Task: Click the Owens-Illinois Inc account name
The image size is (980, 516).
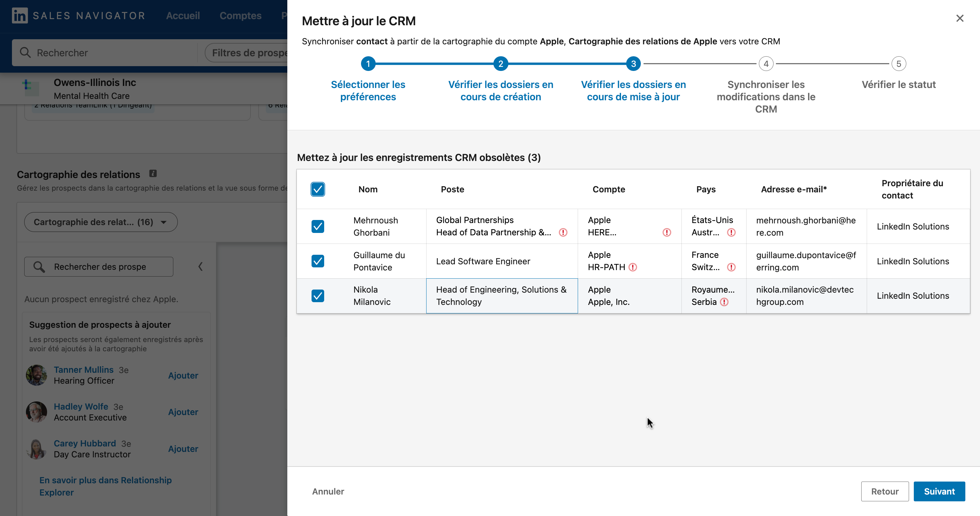Action: (x=95, y=83)
